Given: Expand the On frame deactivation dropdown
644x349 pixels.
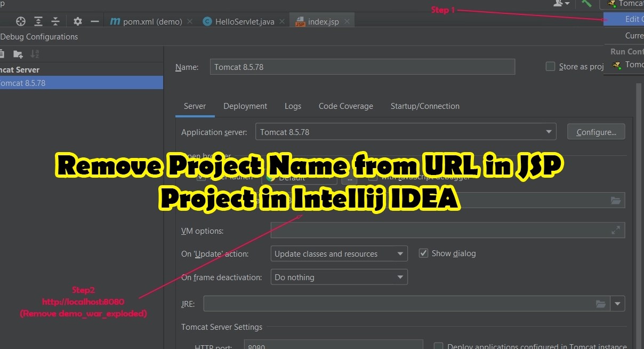Looking at the screenshot, I should point(400,277).
